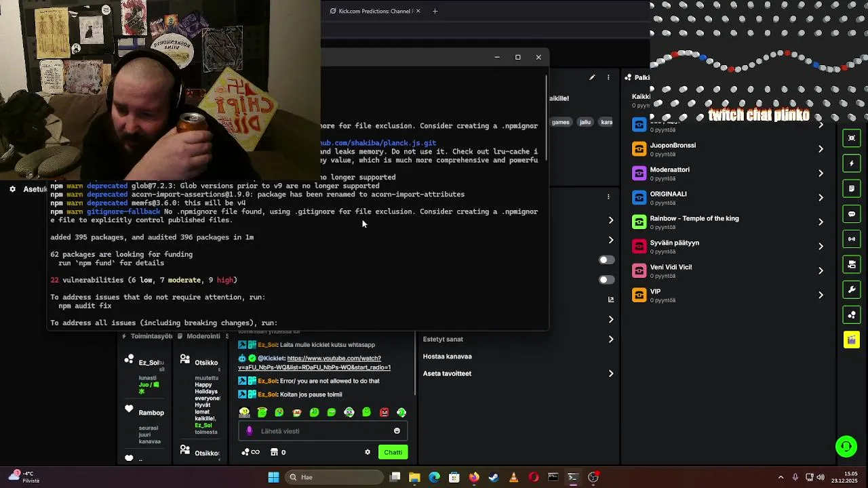Screen dimensions: 868x488
Task: Click the Windows Start button
Action: tap(273, 477)
